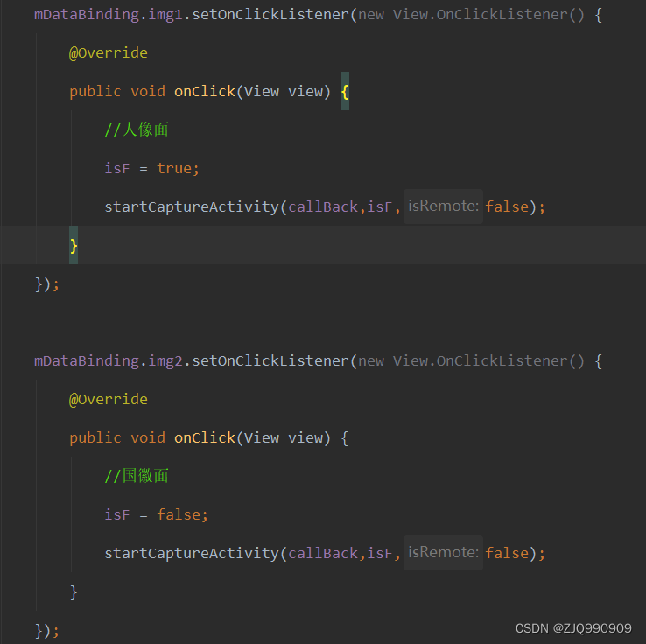Screen dimensions: 646x644
Task: Click the isRemote hint under '//国徽面'
Action: tap(443, 553)
